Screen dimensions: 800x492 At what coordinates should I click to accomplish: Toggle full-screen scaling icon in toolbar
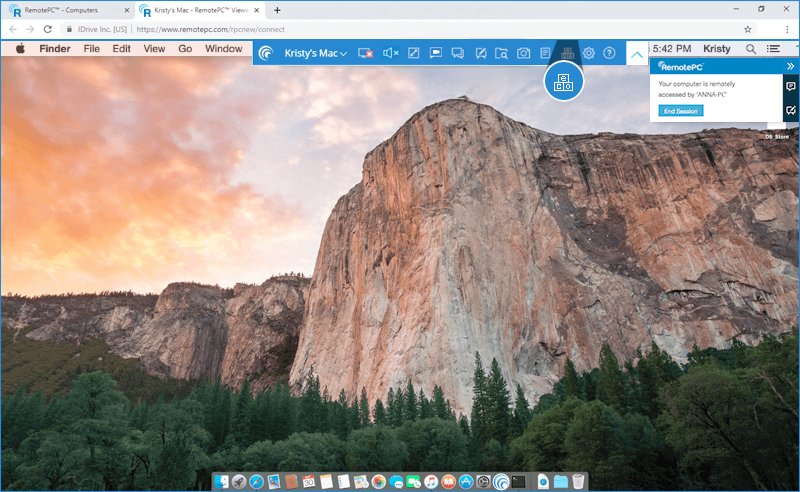tap(413, 53)
